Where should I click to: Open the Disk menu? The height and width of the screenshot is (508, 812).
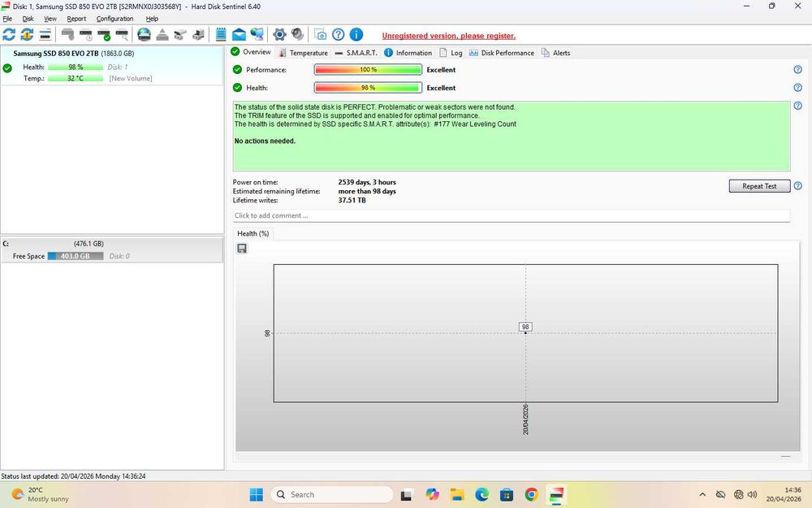(28, 19)
